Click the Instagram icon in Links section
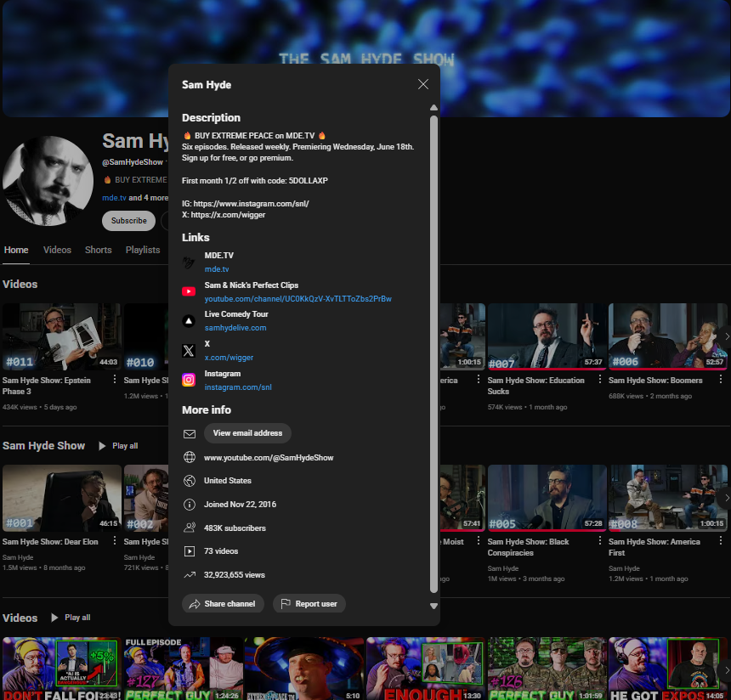 (188, 380)
